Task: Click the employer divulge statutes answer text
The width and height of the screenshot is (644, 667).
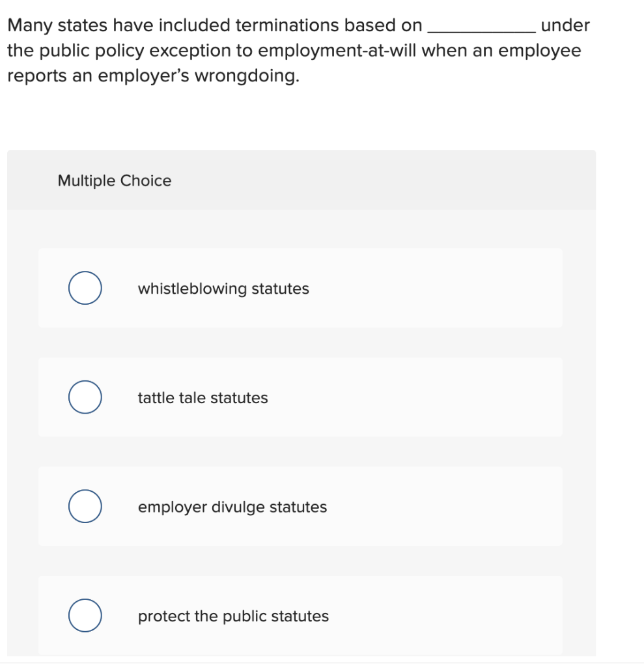Action: (x=232, y=507)
